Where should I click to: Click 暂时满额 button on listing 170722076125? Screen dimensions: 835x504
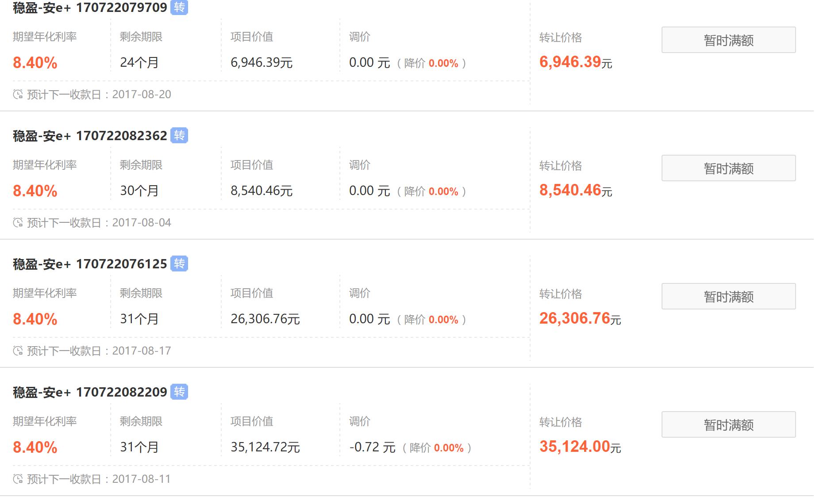pos(728,296)
